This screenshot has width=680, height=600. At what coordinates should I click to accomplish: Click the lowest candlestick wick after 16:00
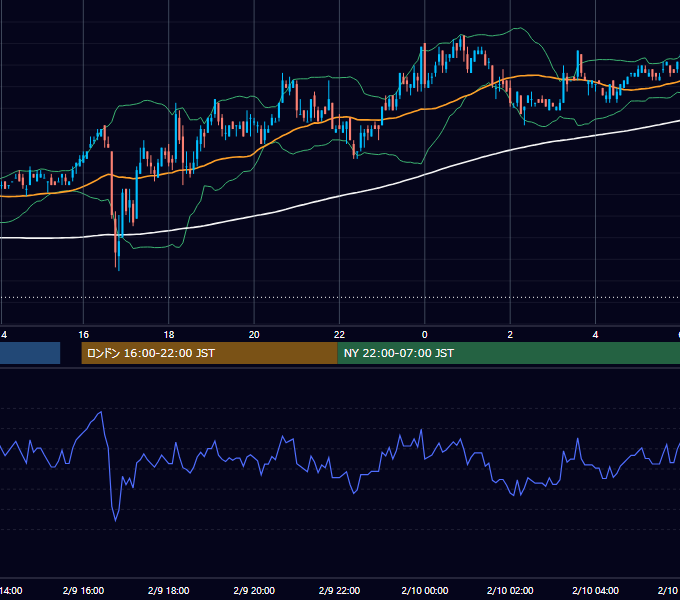pyautogui.click(x=119, y=264)
